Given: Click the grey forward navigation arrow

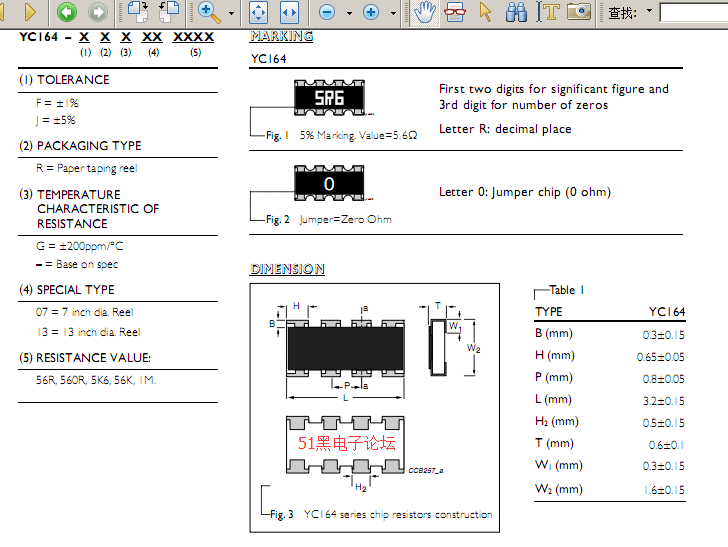Looking at the screenshot, I should click(x=98, y=12).
